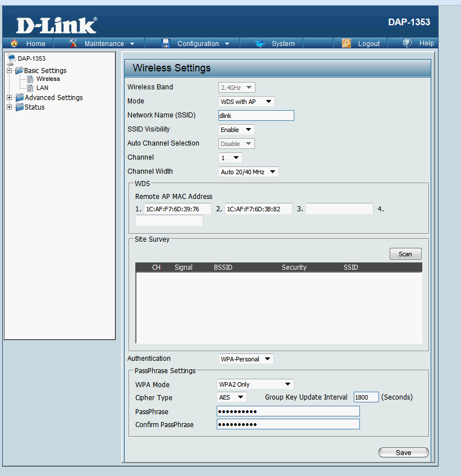Click the Configuration floppy disk icon
The width and height of the screenshot is (461, 476).
point(166,43)
